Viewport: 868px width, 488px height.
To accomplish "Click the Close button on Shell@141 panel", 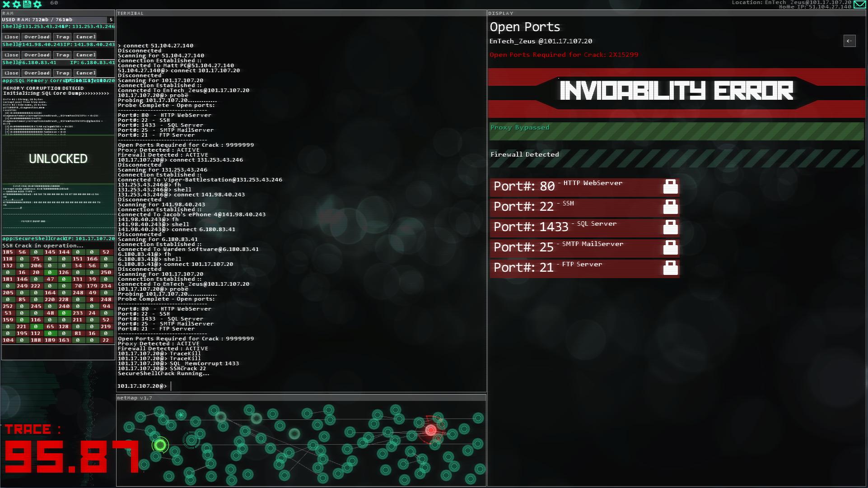I will (x=11, y=54).
